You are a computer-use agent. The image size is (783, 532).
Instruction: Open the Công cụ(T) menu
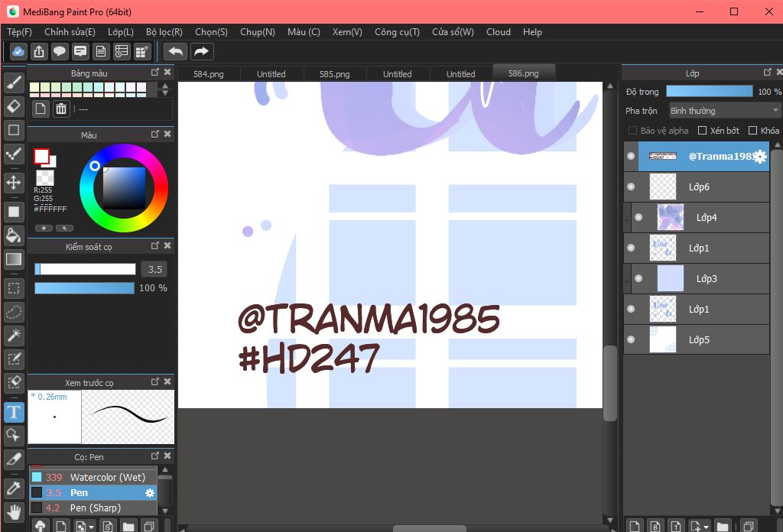pyautogui.click(x=397, y=32)
